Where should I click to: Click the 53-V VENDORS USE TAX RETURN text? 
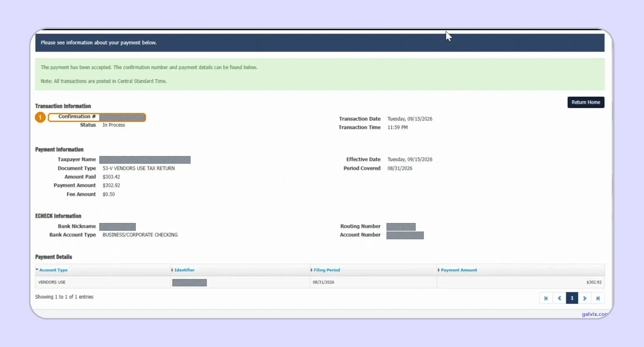(x=139, y=168)
